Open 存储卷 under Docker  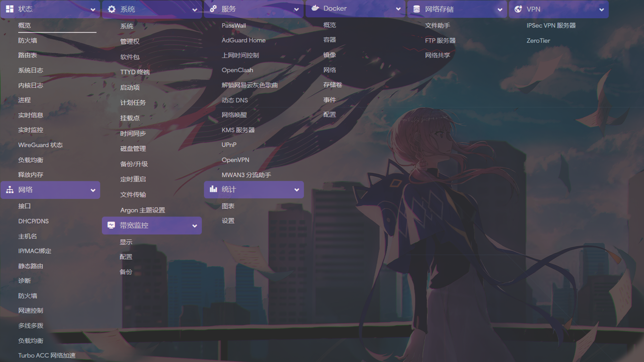(x=333, y=85)
